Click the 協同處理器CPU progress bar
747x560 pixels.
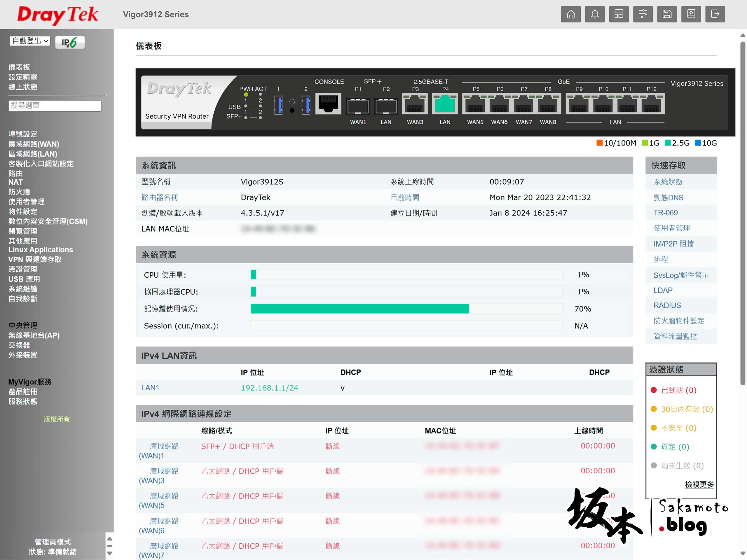point(406,292)
